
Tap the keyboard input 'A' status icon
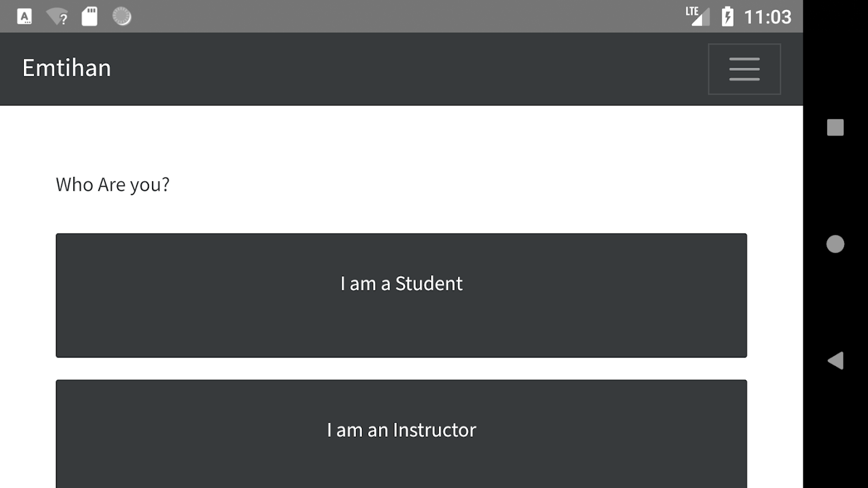pyautogui.click(x=24, y=16)
